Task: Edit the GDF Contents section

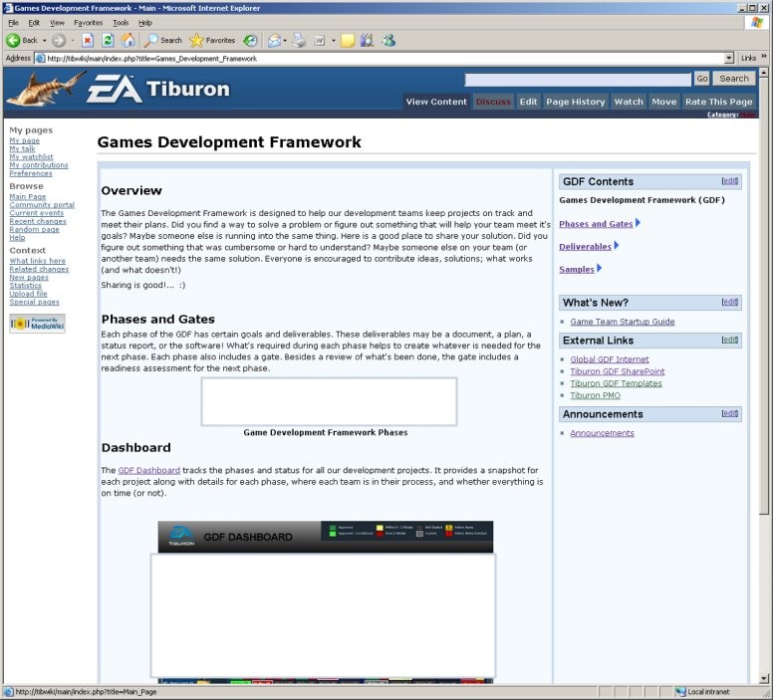Action: [729, 181]
